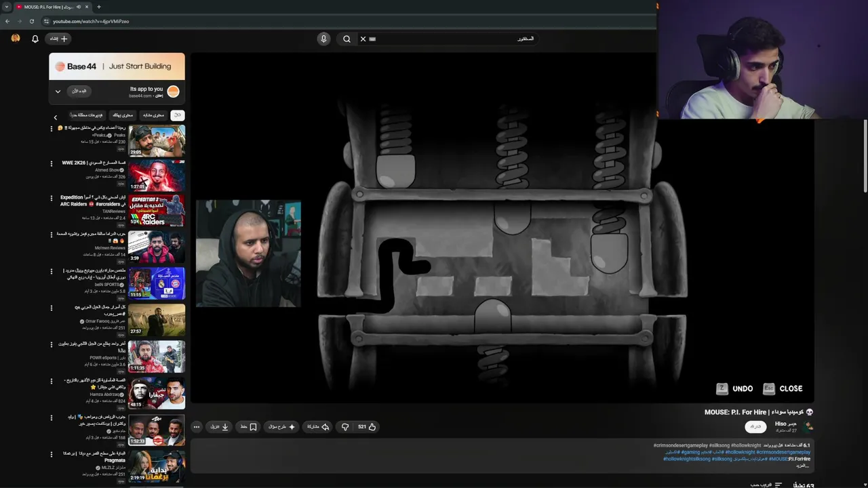
Task: Open site info icon in address bar
Action: click(x=46, y=21)
